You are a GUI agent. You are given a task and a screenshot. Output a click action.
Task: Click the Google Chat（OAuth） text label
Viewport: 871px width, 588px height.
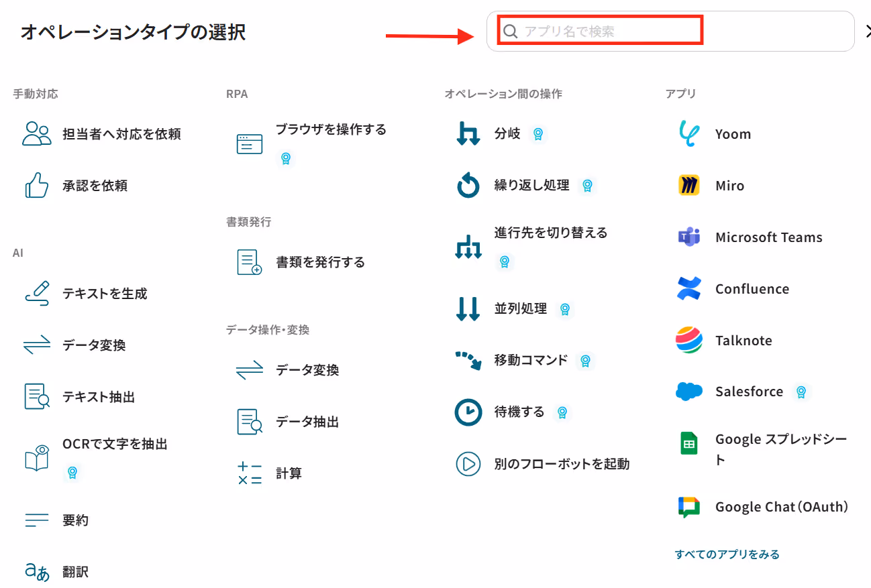tap(782, 508)
